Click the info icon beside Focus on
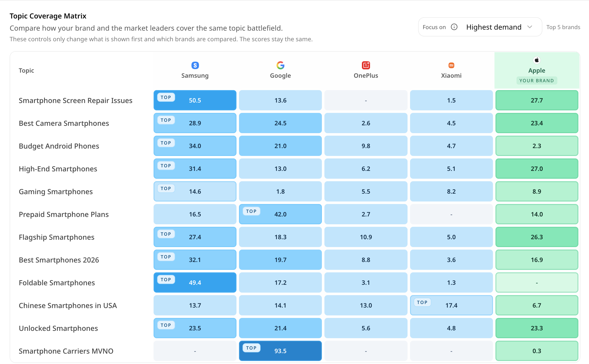 [x=454, y=27]
